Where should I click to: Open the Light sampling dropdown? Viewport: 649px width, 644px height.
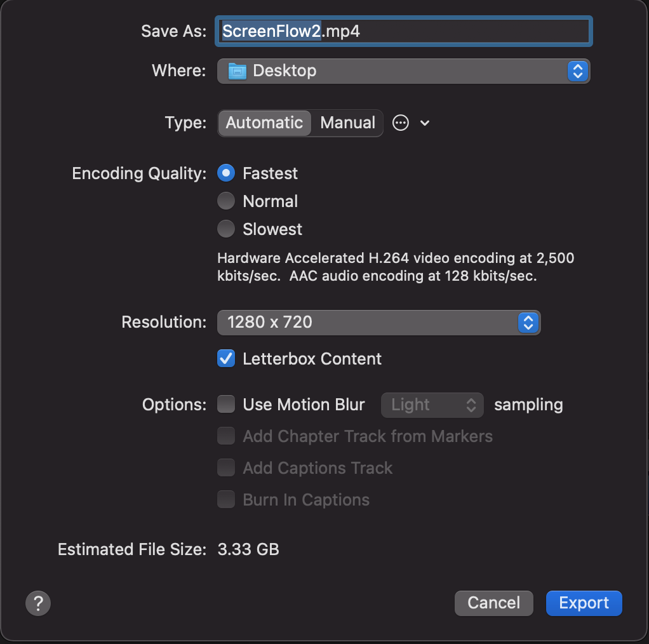tap(432, 405)
